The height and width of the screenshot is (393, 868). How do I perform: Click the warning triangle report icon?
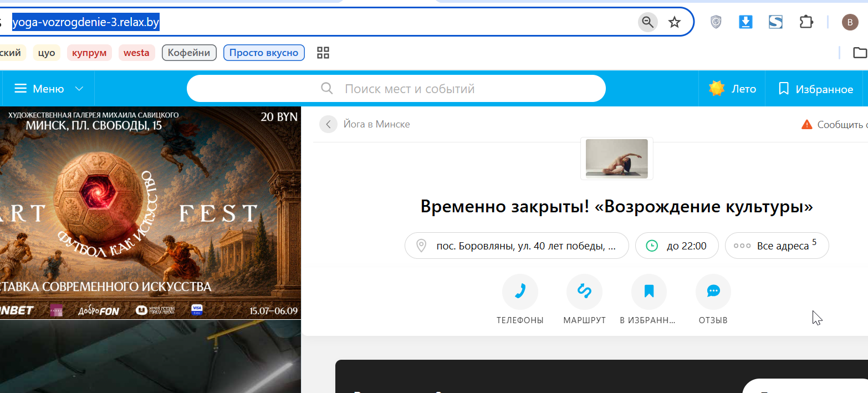click(807, 124)
